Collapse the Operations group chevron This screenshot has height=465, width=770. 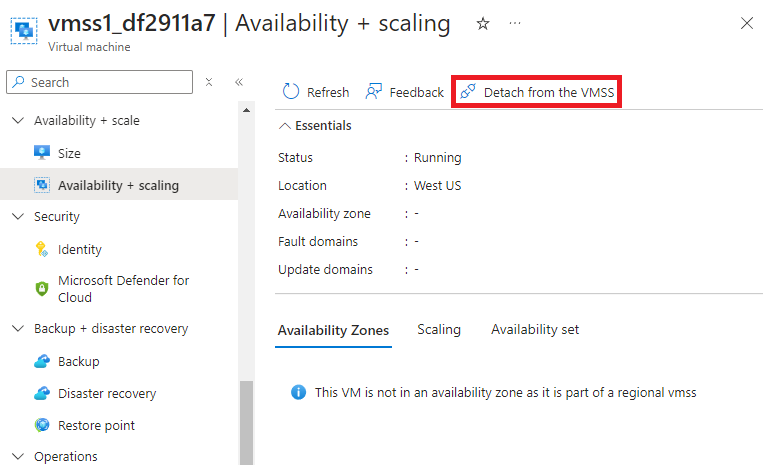pyautogui.click(x=18, y=456)
